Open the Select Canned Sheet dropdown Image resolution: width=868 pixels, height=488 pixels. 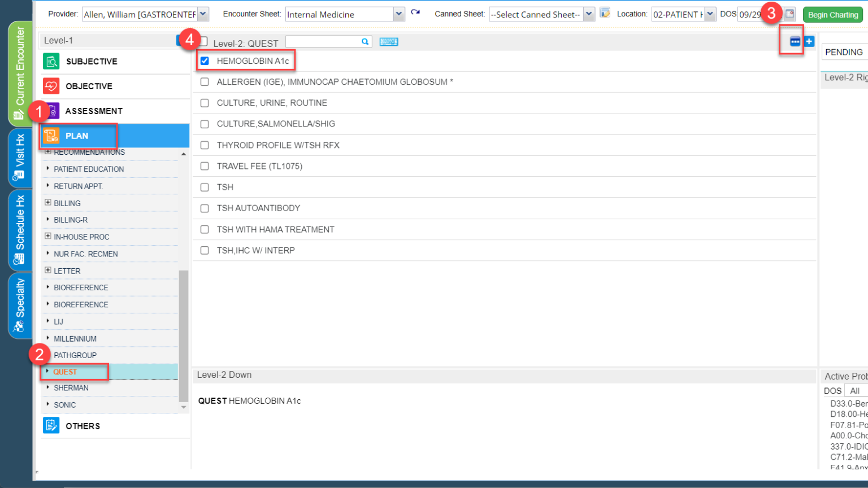pos(589,14)
